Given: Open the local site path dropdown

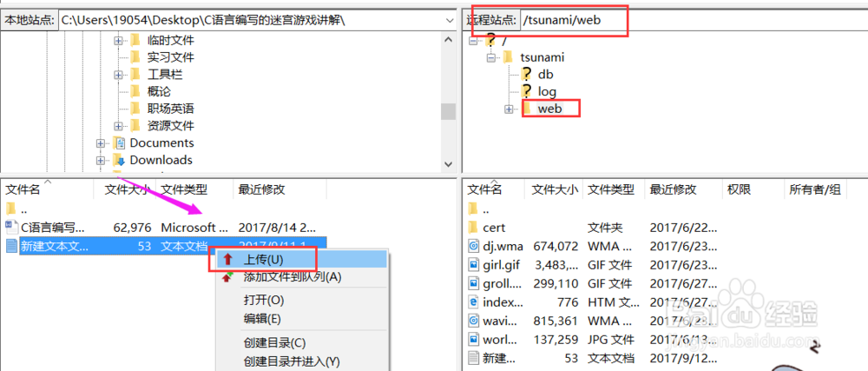Looking at the screenshot, I should 450,20.
